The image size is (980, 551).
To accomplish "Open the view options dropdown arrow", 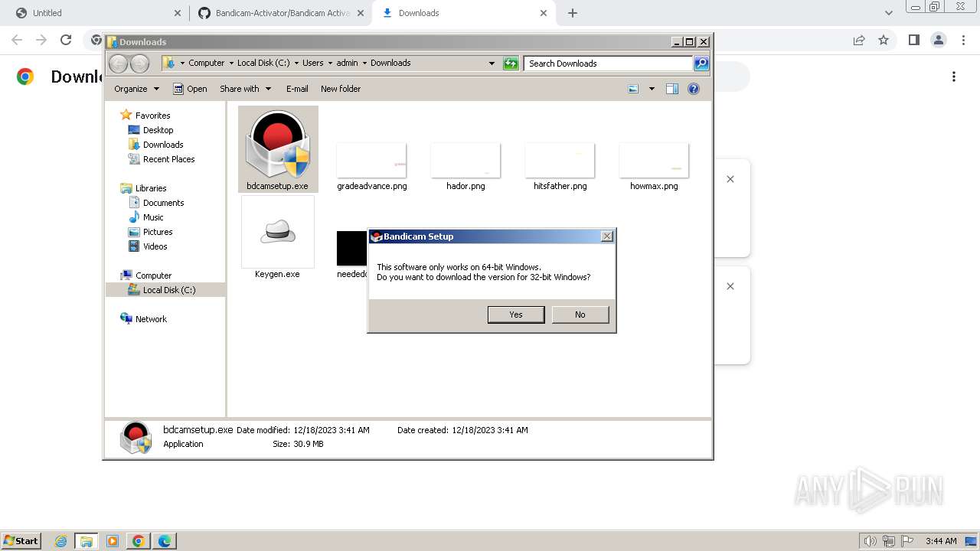I will point(652,89).
